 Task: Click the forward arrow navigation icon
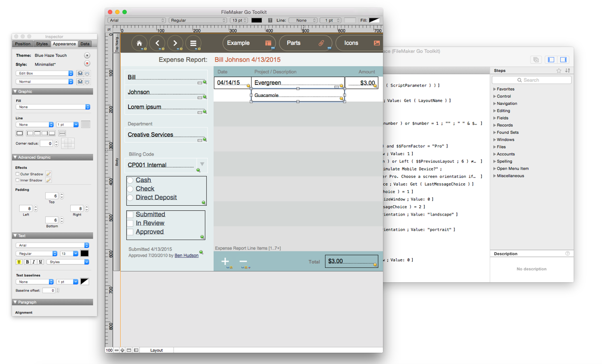[x=175, y=43]
